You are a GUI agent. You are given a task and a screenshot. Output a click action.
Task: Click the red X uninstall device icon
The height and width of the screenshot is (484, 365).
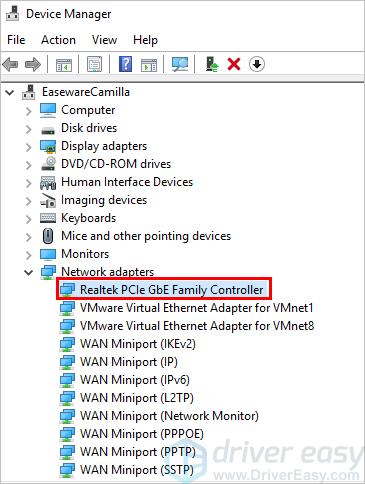click(234, 64)
